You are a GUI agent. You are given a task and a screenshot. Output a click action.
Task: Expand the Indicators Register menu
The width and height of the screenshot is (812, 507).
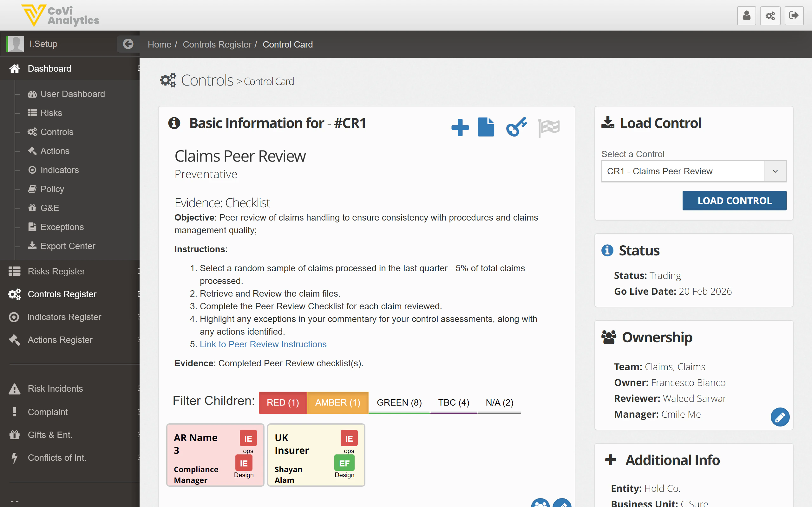[64, 317]
